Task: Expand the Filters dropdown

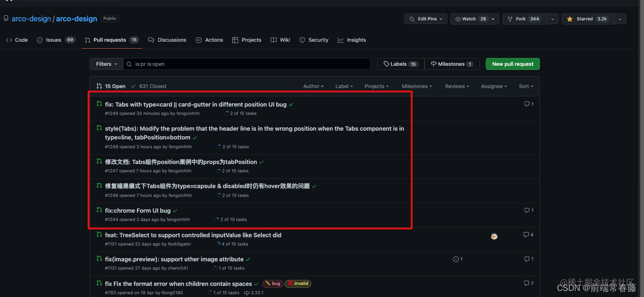Action: coord(106,64)
